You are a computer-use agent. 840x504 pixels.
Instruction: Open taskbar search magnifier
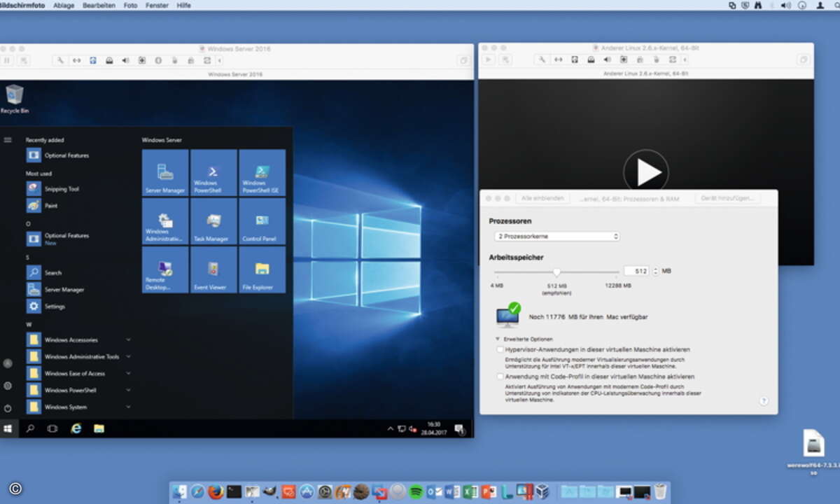click(30, 428)
